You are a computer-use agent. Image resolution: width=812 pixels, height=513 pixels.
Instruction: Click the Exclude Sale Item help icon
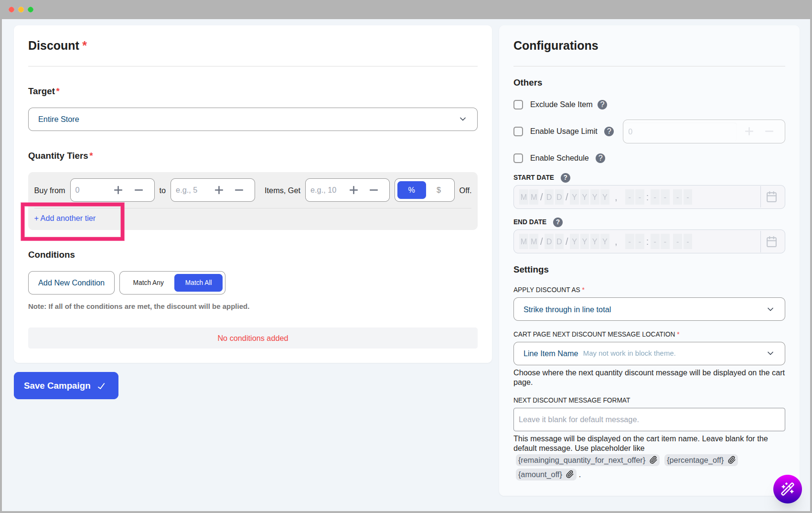(x=602, y=105)
